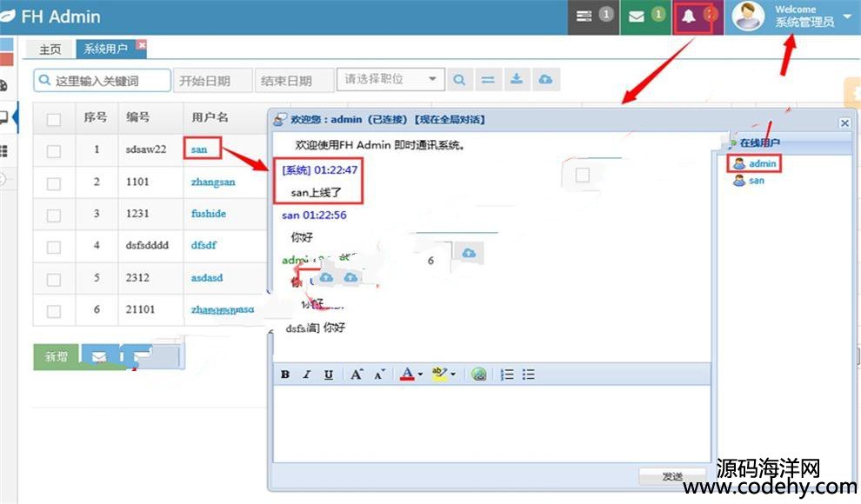Open the bell notifications icon
Viewport: 861px width, 504px height.
(x=690, y=17)
